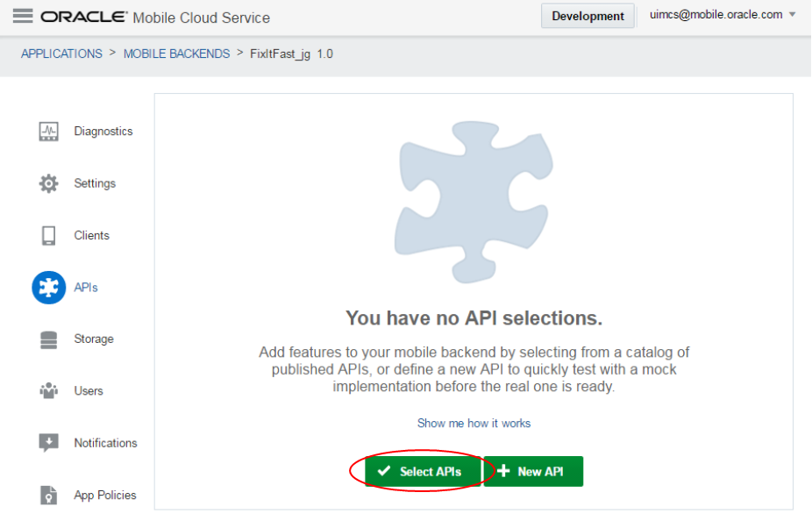Open the App Policies section label
Viewport: 812px width, 521px height.
pyautogui.click(x=105, y=495)
